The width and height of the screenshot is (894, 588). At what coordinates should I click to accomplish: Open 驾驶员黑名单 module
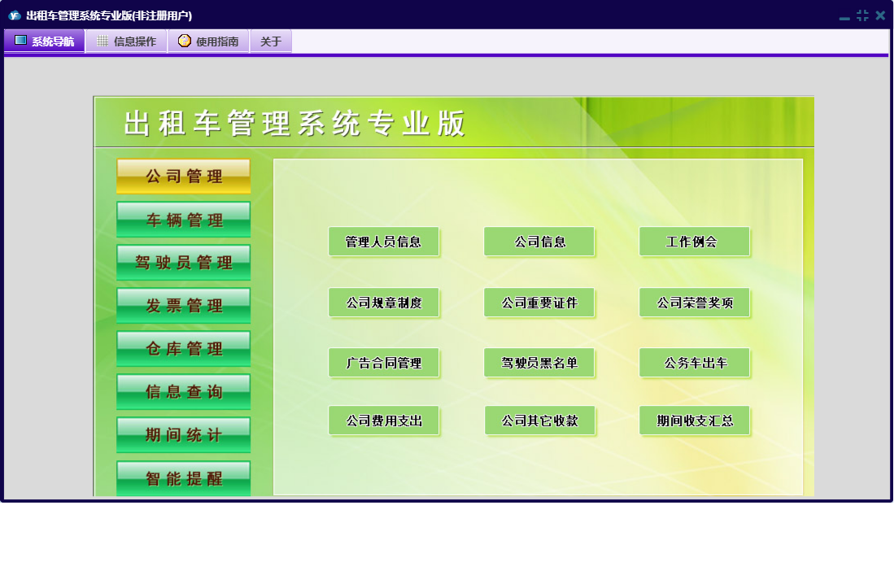(539, 363)
